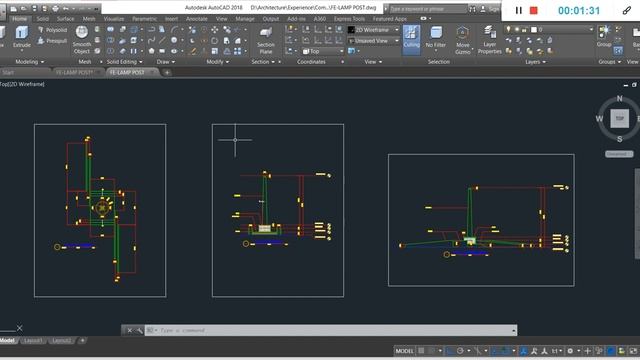
Task: Select the Line tool in Draw panel
Action: [162, 40]
